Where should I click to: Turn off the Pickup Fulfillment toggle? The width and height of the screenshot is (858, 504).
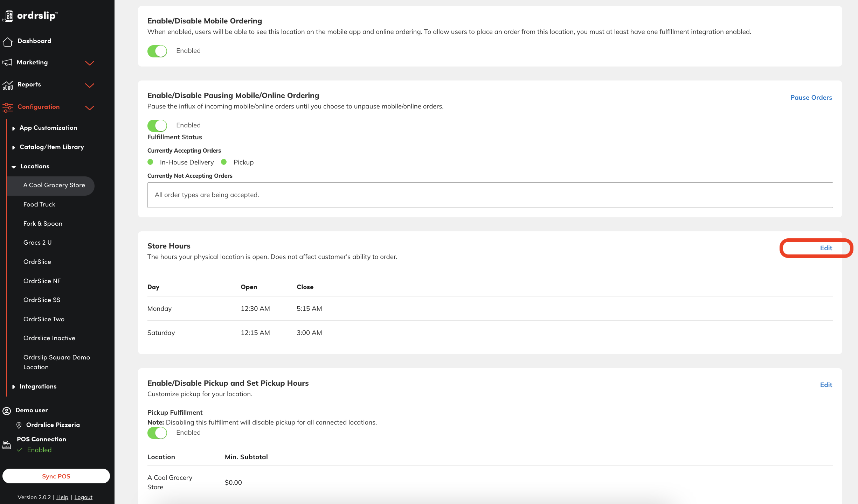(x=157, y=433)
